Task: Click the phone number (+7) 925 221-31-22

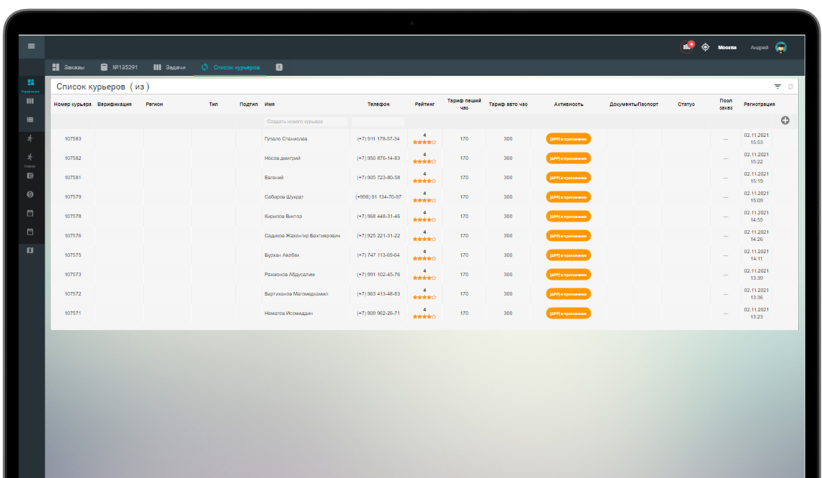Action: pyautogui.click(x=378, y=236)
